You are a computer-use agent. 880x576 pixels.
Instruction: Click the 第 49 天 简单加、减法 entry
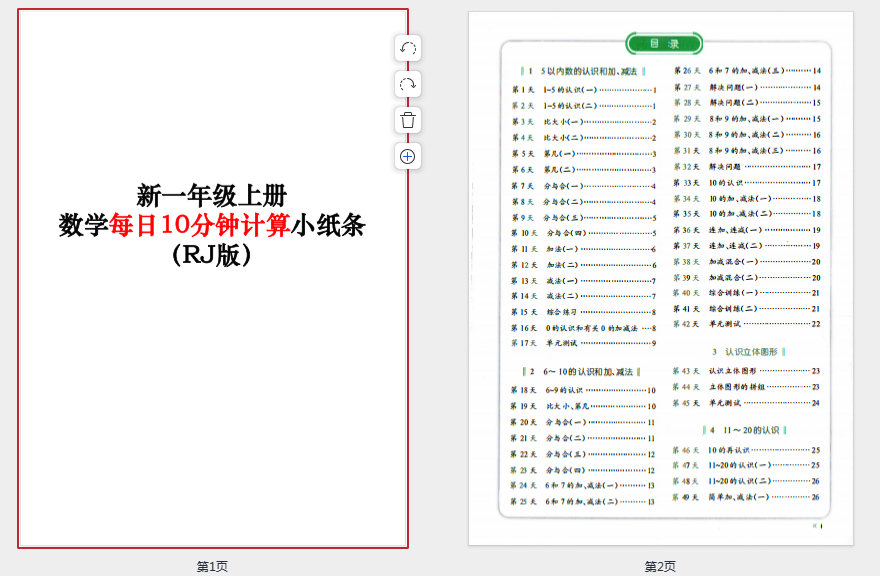(746, 496)
